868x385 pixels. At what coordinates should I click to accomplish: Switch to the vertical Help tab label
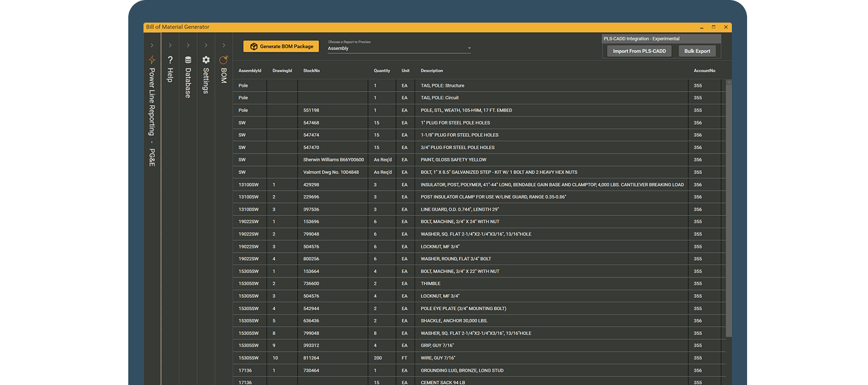[170, 75]
